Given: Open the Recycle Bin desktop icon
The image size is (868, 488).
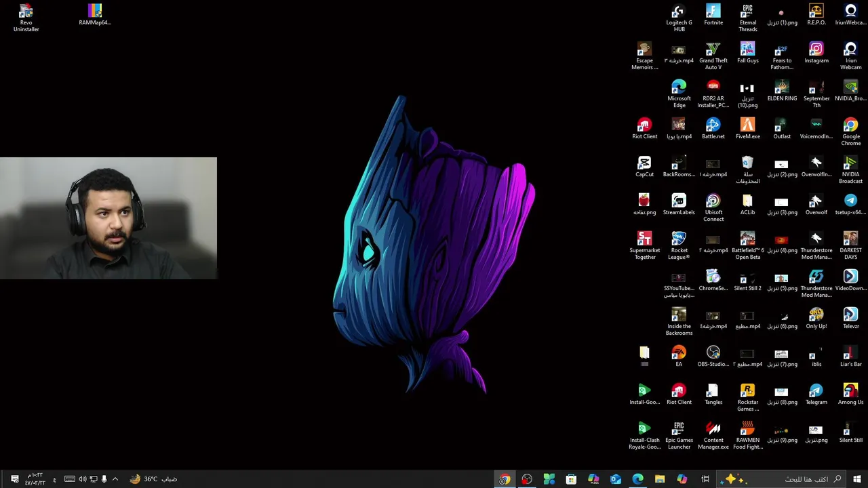Looking at the screenshot, I should [748, 169].
